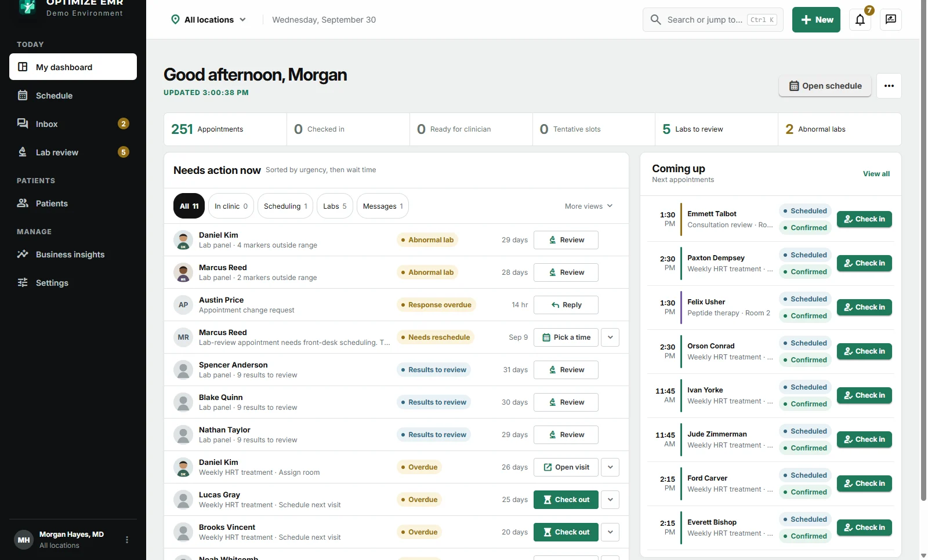928x560 pixels.
Task: Click the Business insights chart icon
Action: coord(23,254)
